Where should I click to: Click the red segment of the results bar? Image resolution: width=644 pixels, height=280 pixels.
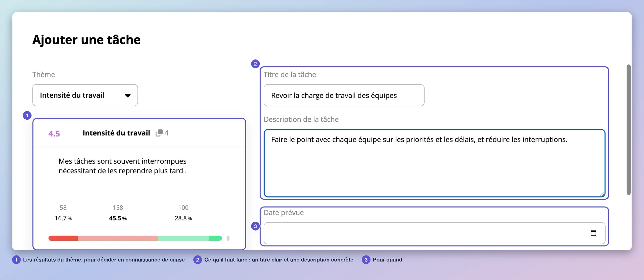[x=63, y=238]
